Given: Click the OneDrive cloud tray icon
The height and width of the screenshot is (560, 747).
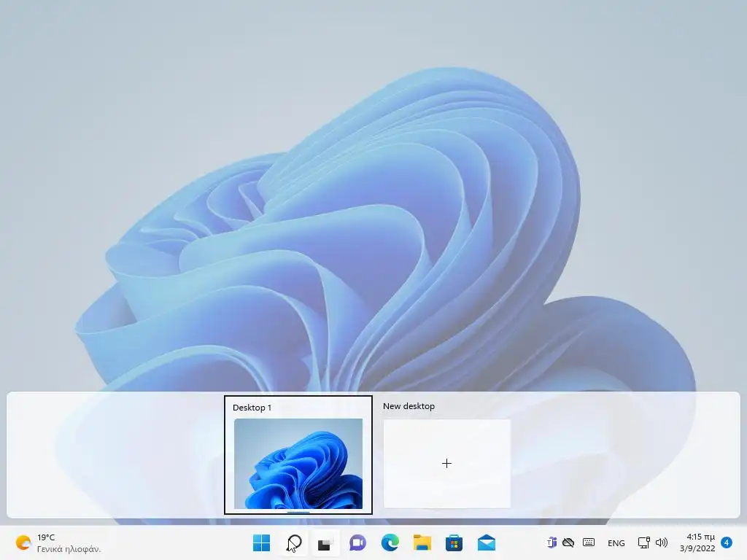Looking at the screenshot, I should 568,542.
